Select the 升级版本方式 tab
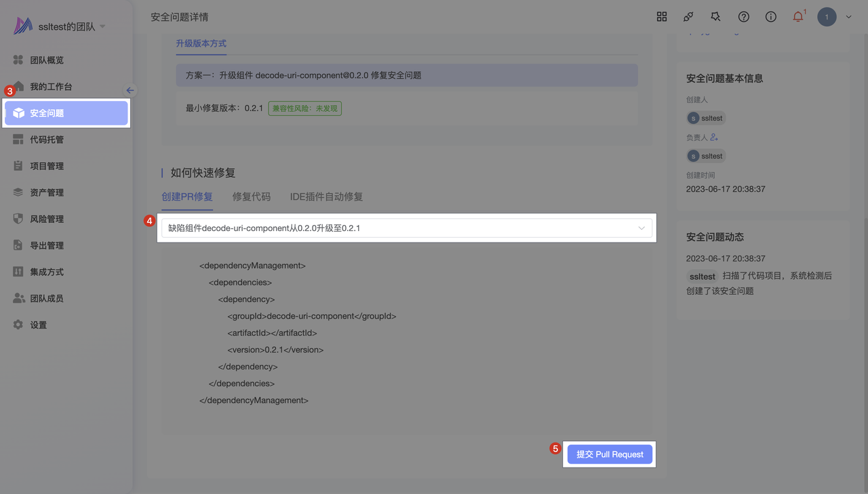The width and height of the screenshot is (868, 494). click(x=201, y=43)
